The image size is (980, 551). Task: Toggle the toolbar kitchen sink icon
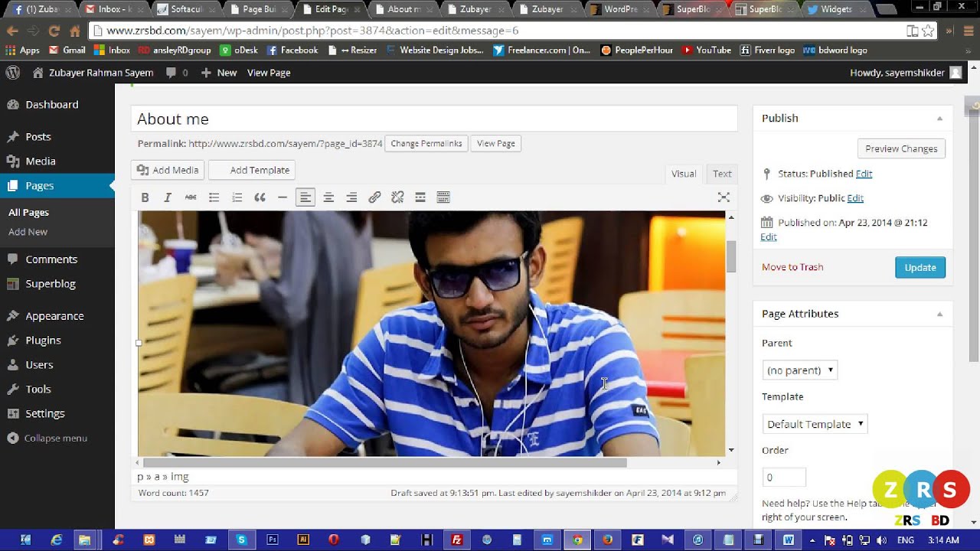(443, 197)
